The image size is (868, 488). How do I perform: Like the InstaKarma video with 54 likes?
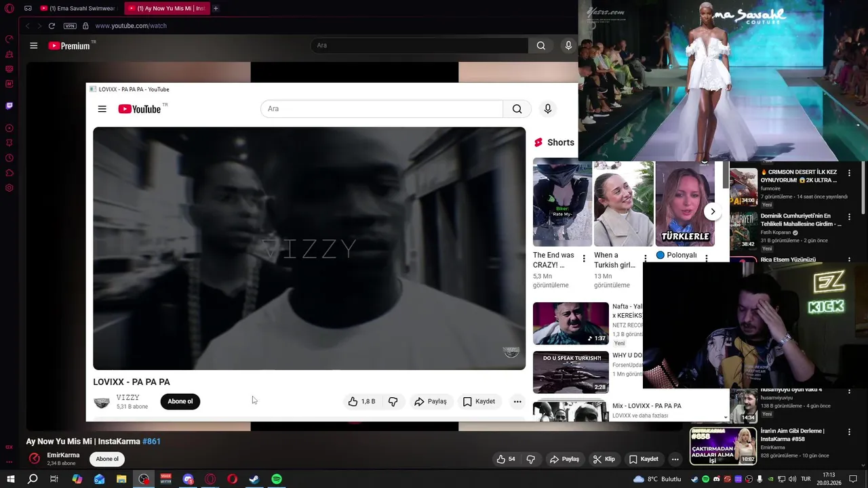(x=506, y=459)
